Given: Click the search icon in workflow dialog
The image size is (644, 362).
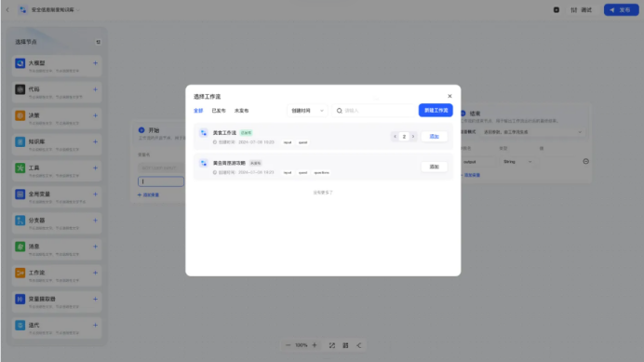Looking at the screenshot, I should 340,111.
